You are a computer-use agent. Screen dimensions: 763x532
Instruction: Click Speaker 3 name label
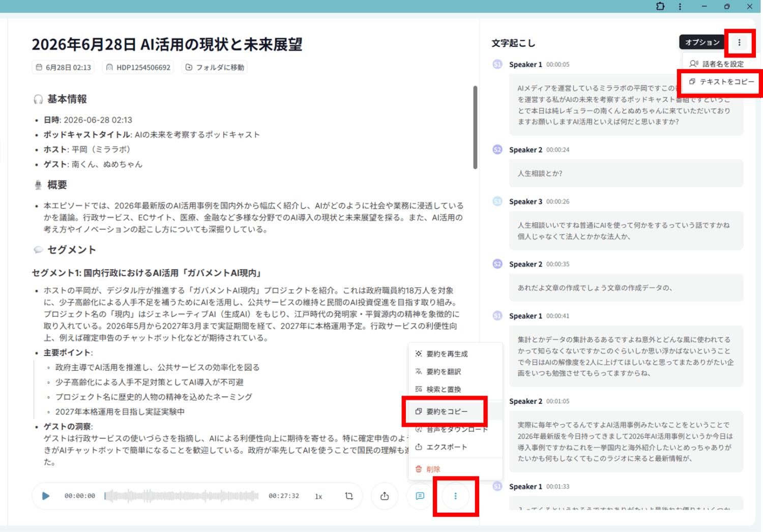click(x=525, y=201)
